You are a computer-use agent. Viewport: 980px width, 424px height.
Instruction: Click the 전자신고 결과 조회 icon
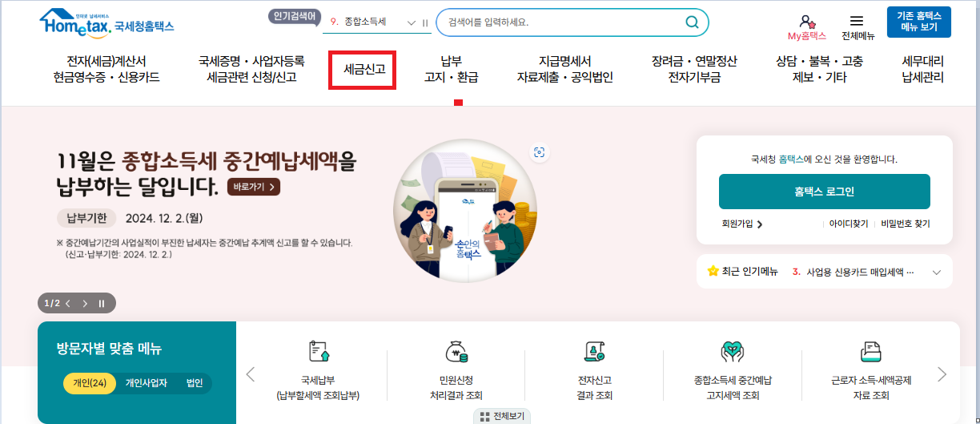pos(594,352)
